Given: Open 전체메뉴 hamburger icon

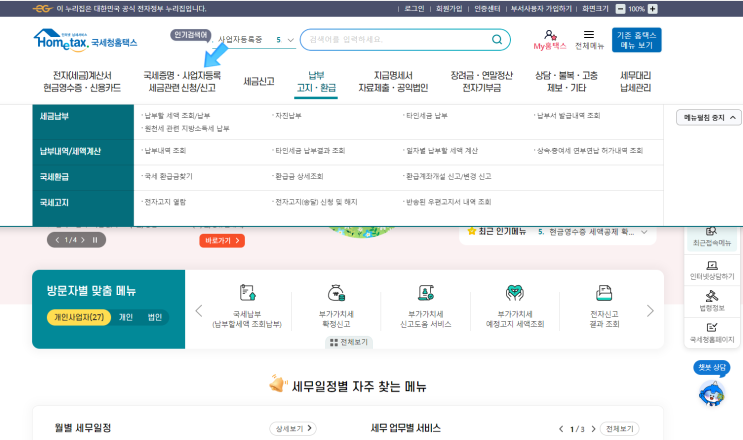Looking at the screenshot, I should point(589,35).
